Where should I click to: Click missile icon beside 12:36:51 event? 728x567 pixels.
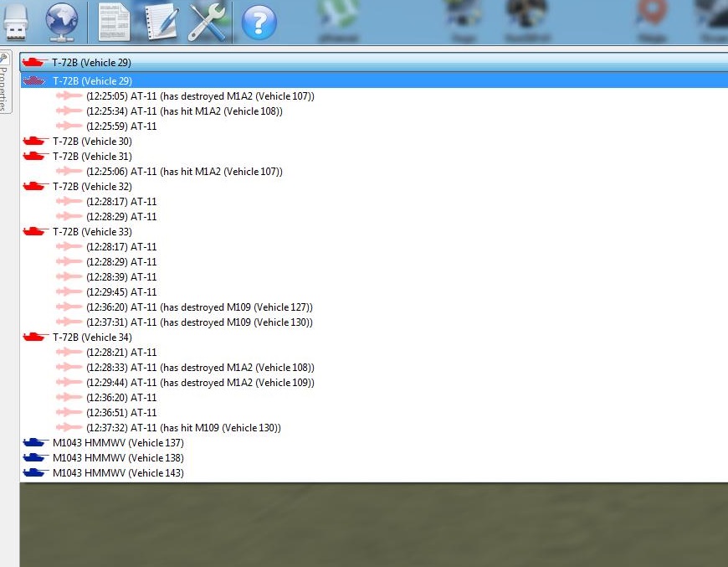tap(69, 412)
